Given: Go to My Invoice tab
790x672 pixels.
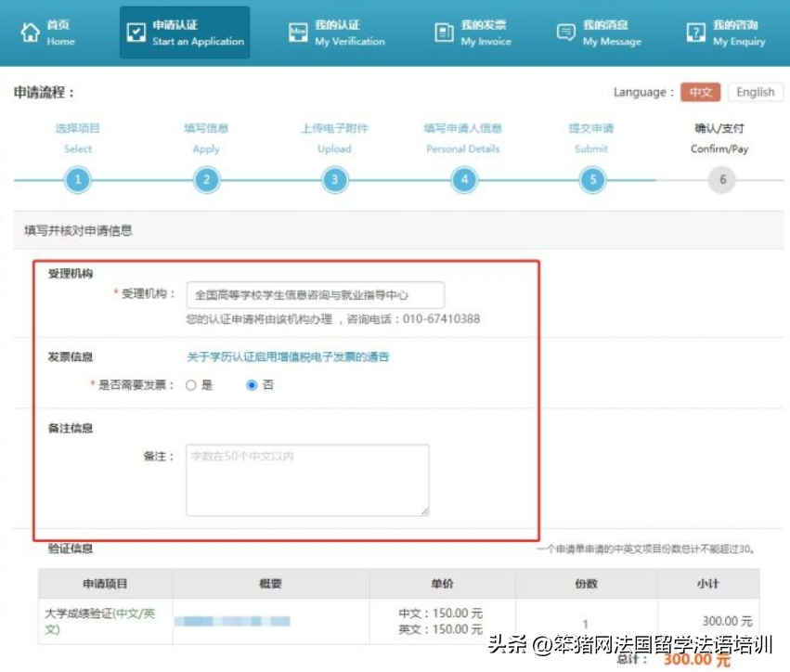Looking at the screenshot, I should pyautogui.click(x=483, y=33).
